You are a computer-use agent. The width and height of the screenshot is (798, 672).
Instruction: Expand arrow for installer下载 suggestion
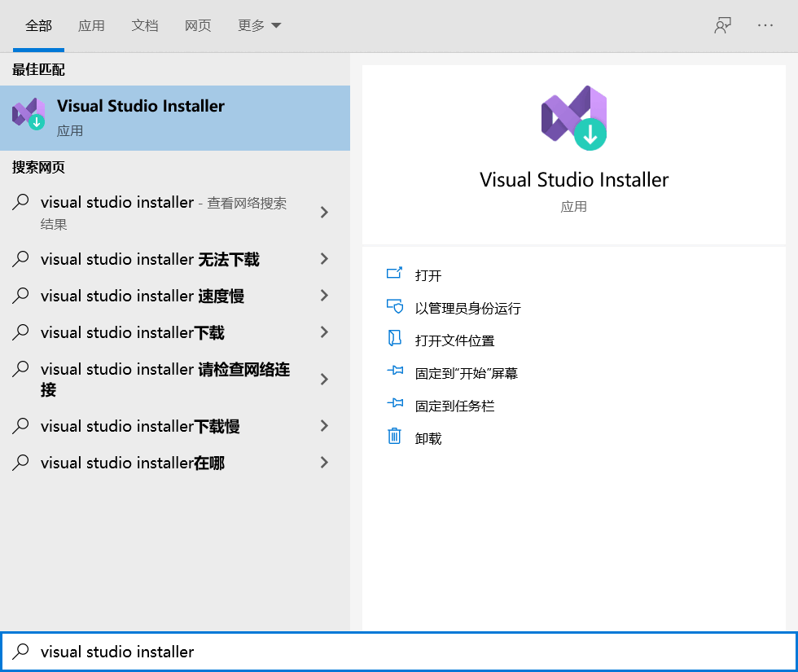tap(324, 332)
